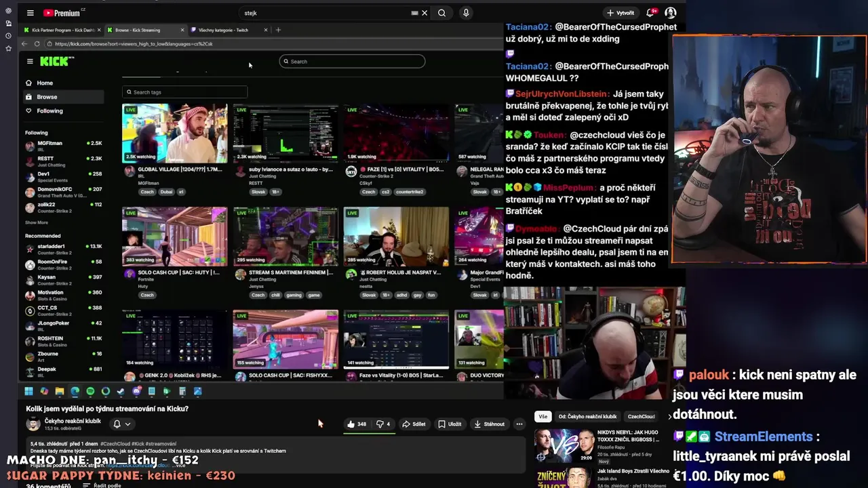This screenshot has height=488, width=868.
Task: Open the YouTube account avatar menu
Action: click(x=671, y=13)
